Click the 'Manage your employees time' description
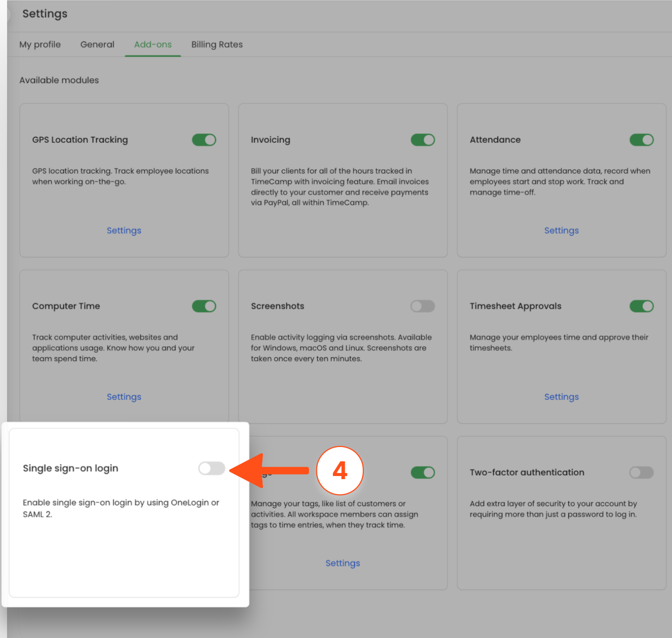The height and width of the screenshot is (638, 672). pyautogui.click(x=559, y=343)
